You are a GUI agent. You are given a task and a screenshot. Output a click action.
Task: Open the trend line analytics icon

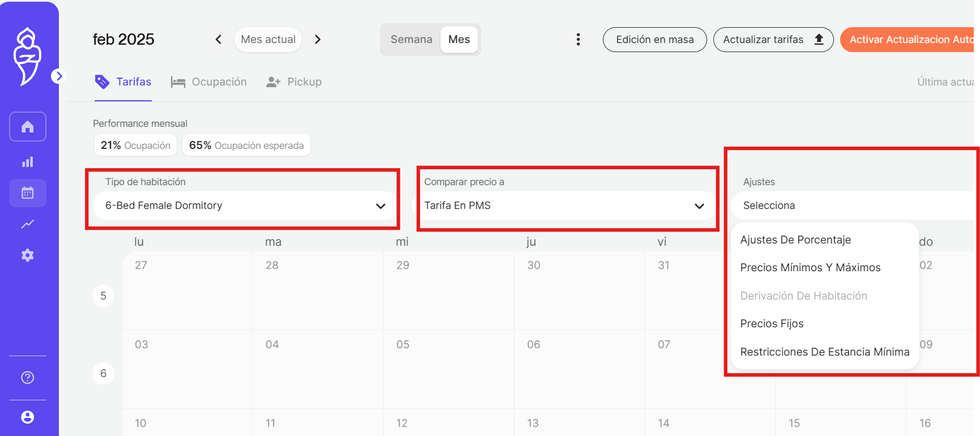28,224
